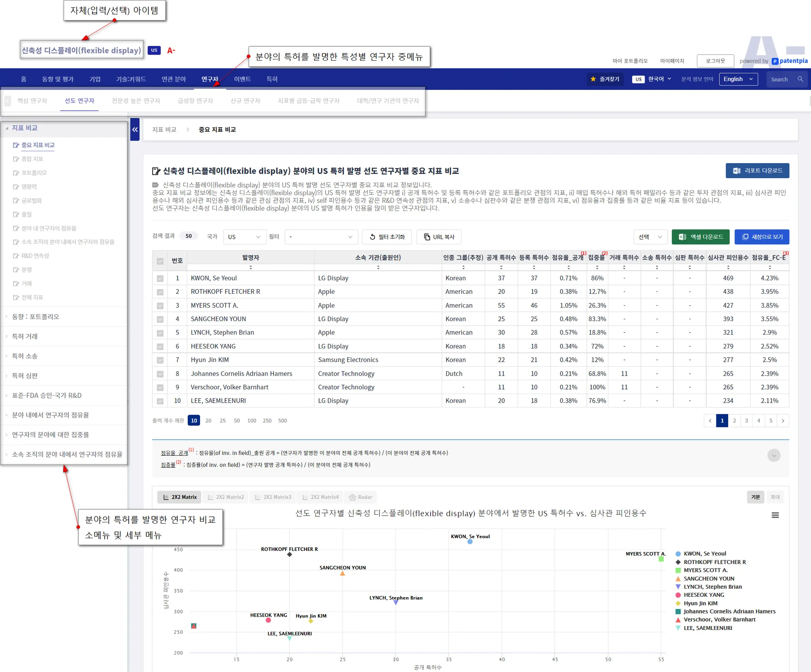Open the 기업 main menu item

pyautogui.click(x=95, y=79)
